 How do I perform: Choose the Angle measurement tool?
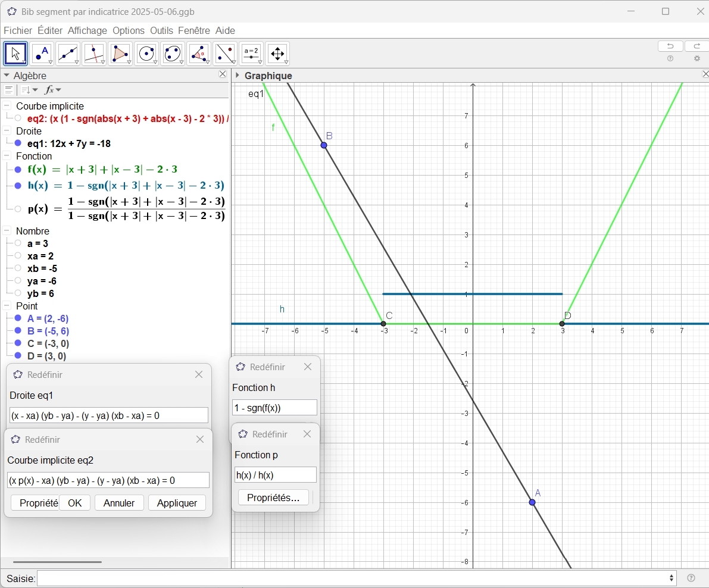[199, 54]
